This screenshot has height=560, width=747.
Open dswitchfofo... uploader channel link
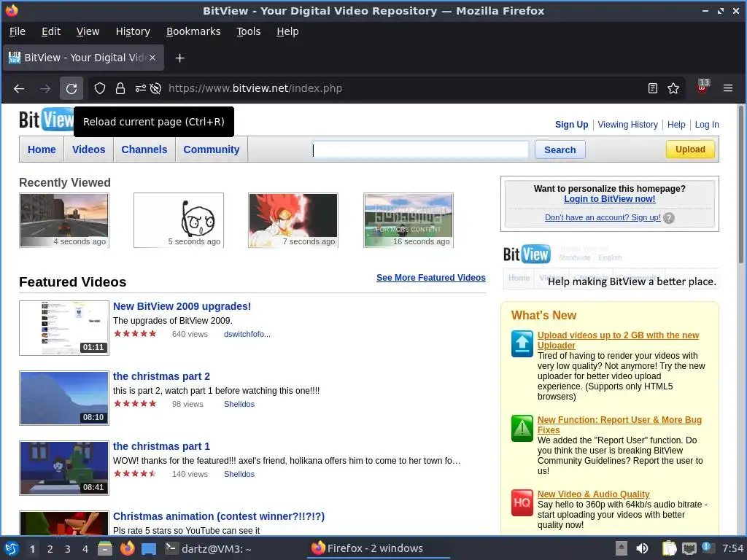pyautogui.click(x=247, y=334)
